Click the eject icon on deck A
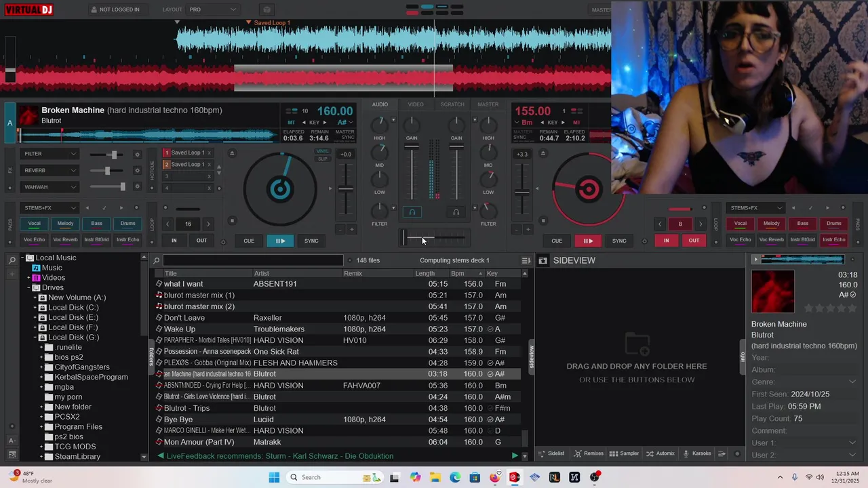868x488 pixels. [x=232, y=153]
